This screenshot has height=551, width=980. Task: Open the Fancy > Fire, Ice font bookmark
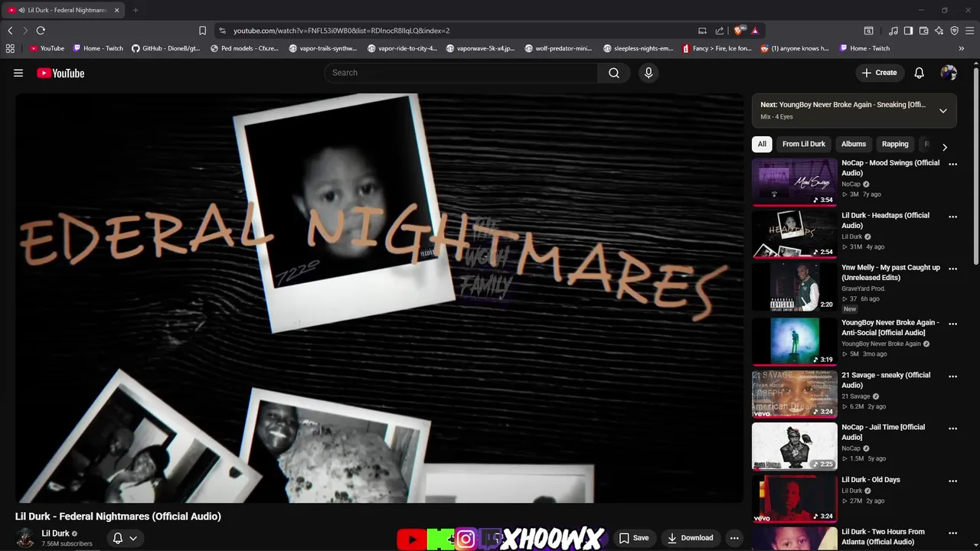click(717, 48)
